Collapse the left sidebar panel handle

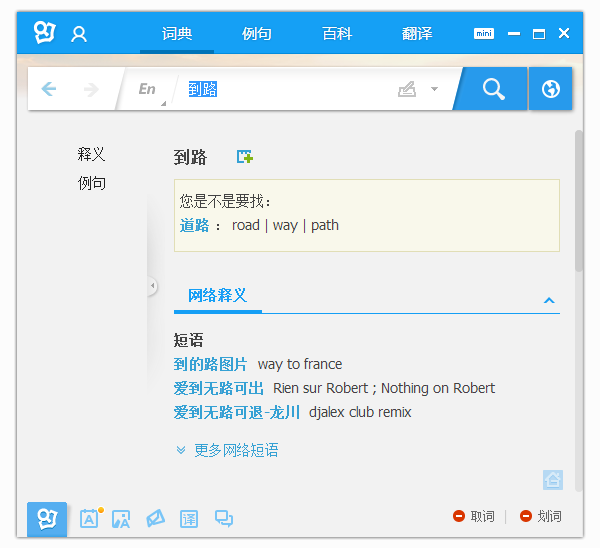153,285
